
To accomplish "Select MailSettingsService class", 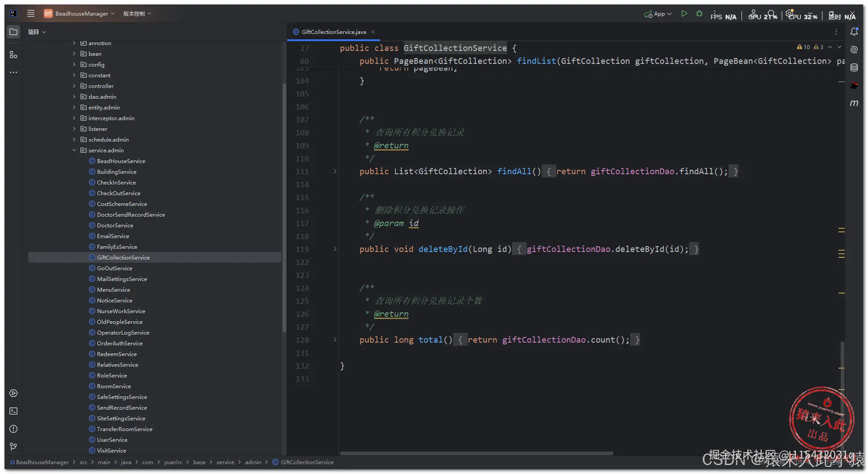I will 122,279.
